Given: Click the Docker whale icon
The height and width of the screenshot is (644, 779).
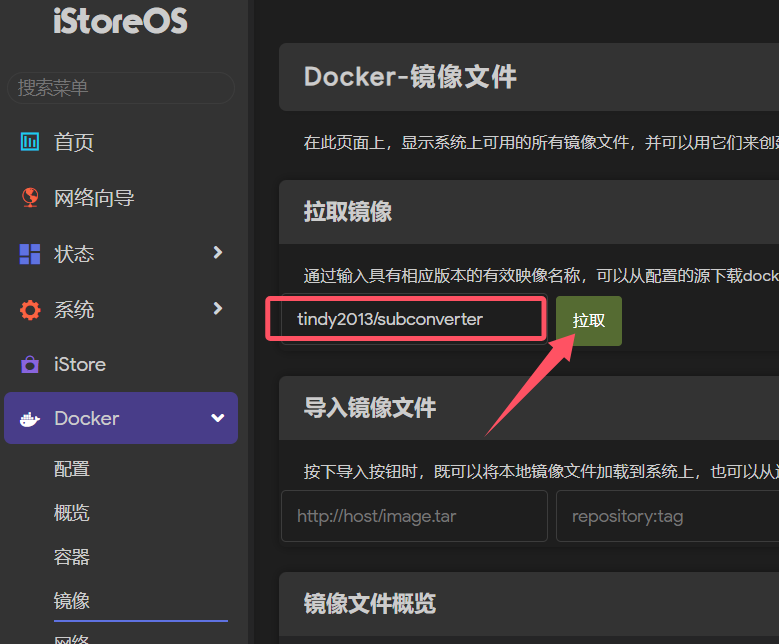Looking at the screenshot, I should [30, 419].
